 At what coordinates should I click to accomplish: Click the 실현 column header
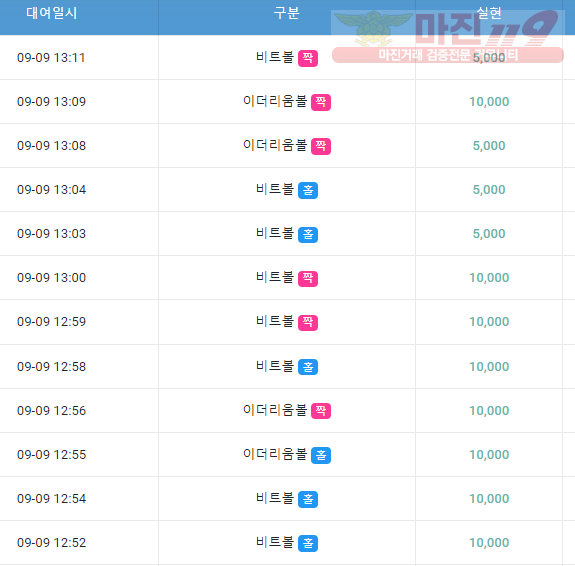(489, 13)
